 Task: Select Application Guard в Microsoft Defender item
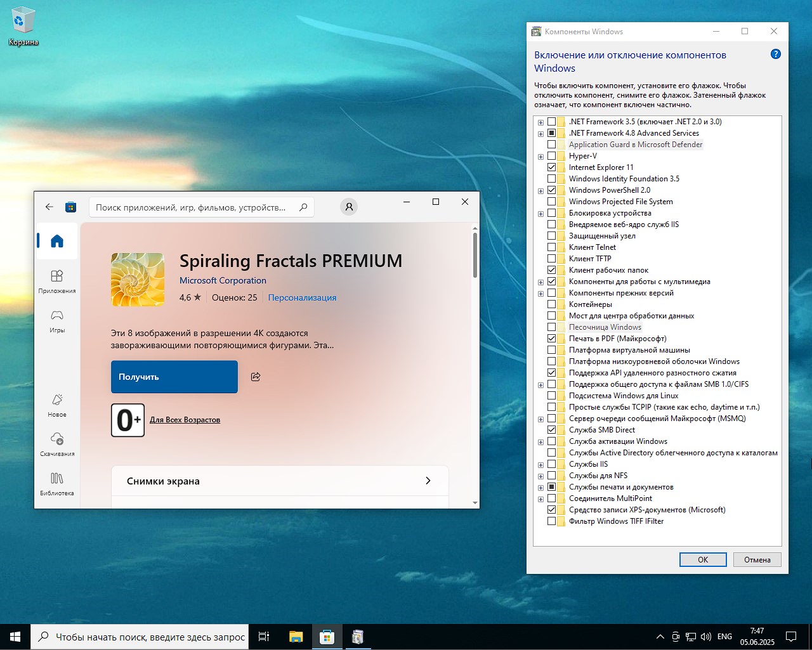coord(636,145)
